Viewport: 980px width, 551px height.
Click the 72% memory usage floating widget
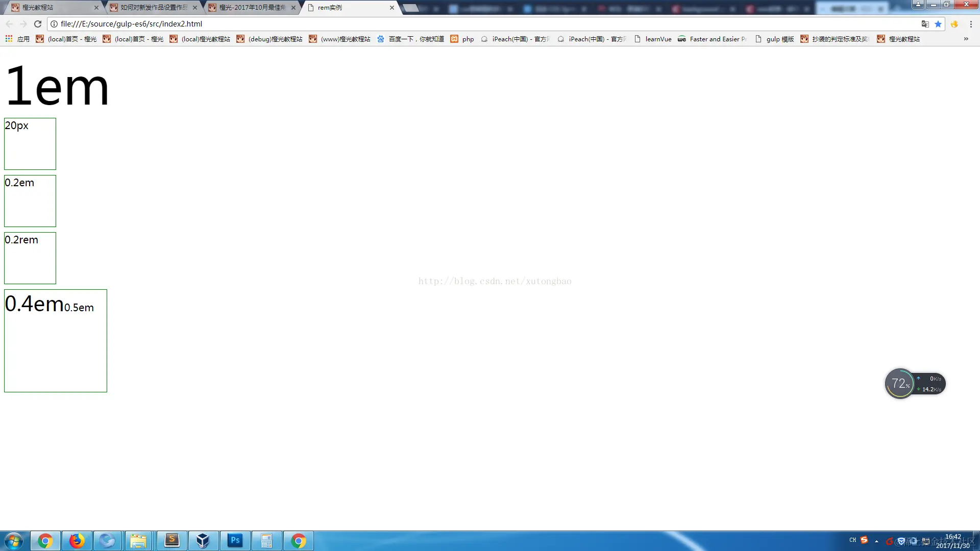tap(900, 384)
